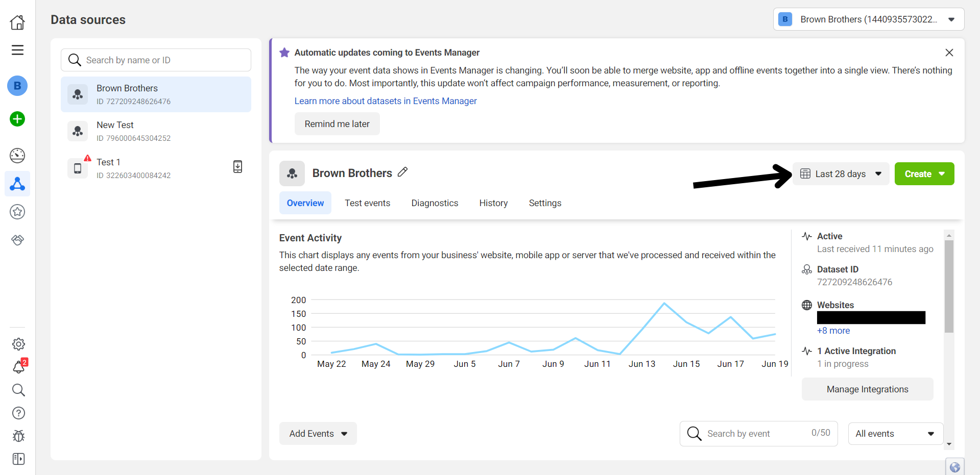Open the notifications bell with badge

[x=19, y=366]
